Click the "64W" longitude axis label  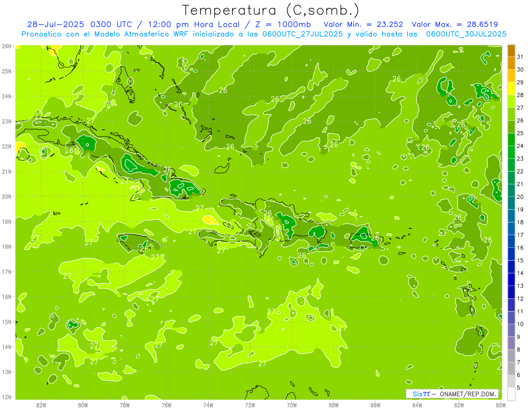tap(417, 405)
